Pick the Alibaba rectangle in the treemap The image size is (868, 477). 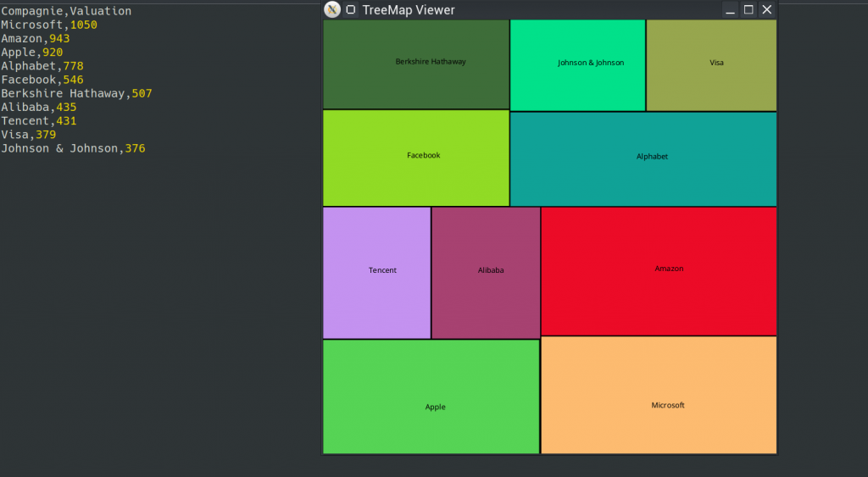[x=486, y=273]
